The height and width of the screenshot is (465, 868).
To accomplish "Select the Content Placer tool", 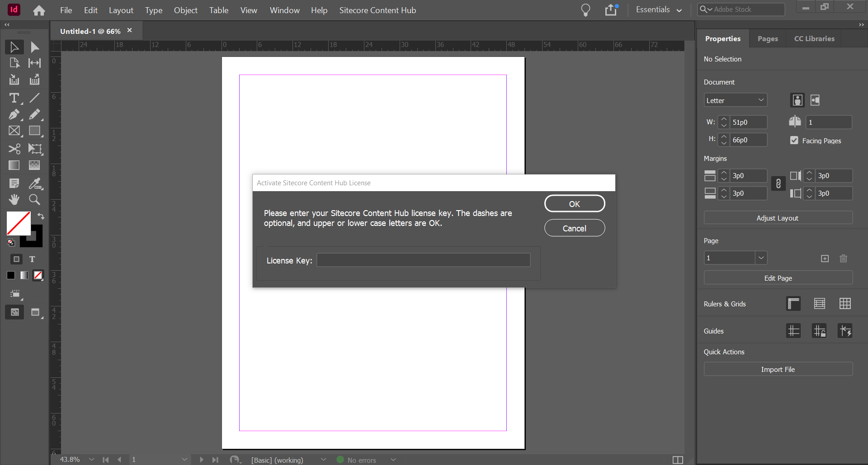I will 35,80.
